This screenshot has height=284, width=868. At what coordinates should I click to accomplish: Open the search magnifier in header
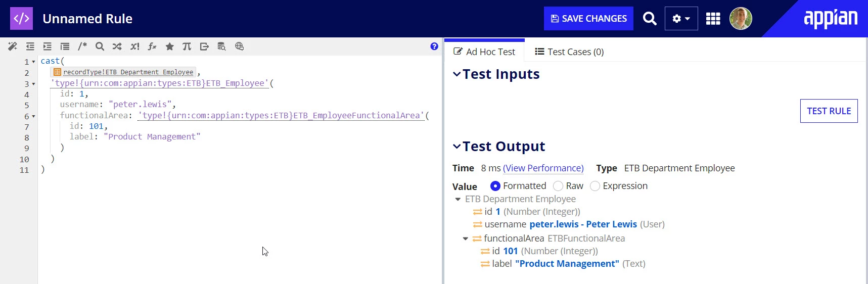click(x=650, y=19)
